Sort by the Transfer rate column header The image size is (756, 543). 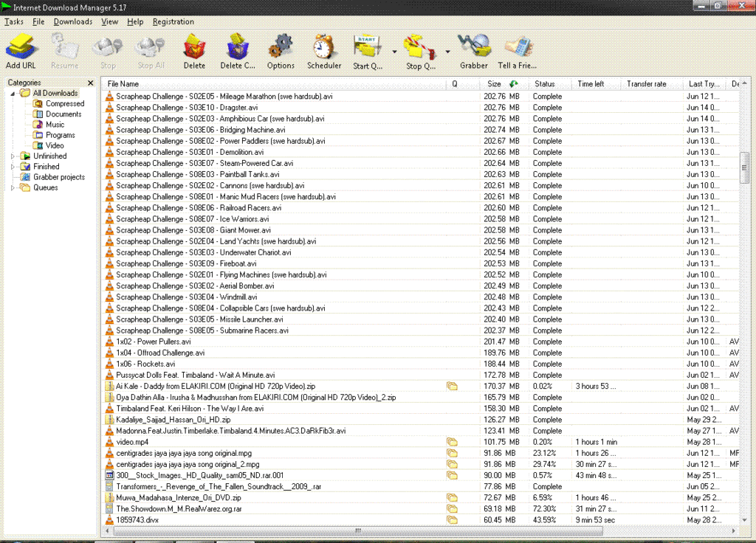[652, 84]
